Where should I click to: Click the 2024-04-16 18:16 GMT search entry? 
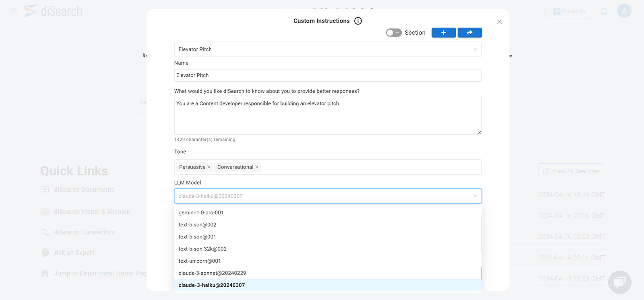point(572,195)
